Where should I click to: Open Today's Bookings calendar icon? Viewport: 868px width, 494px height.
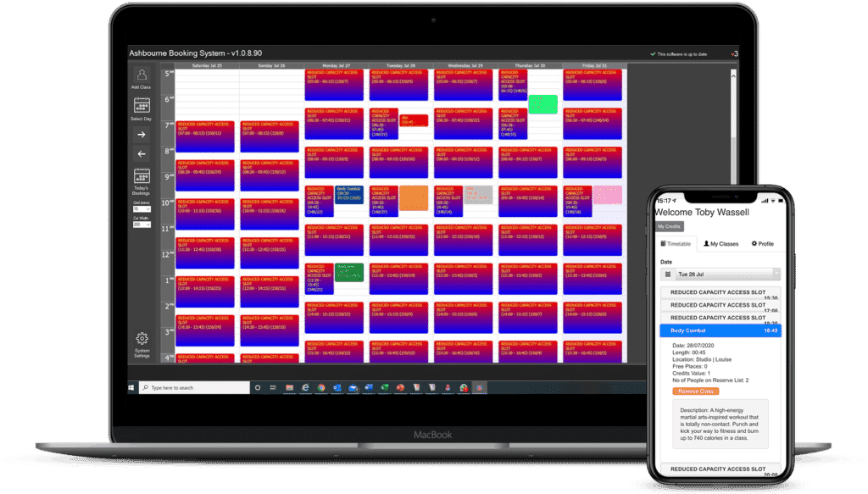(x=142, y=177)
